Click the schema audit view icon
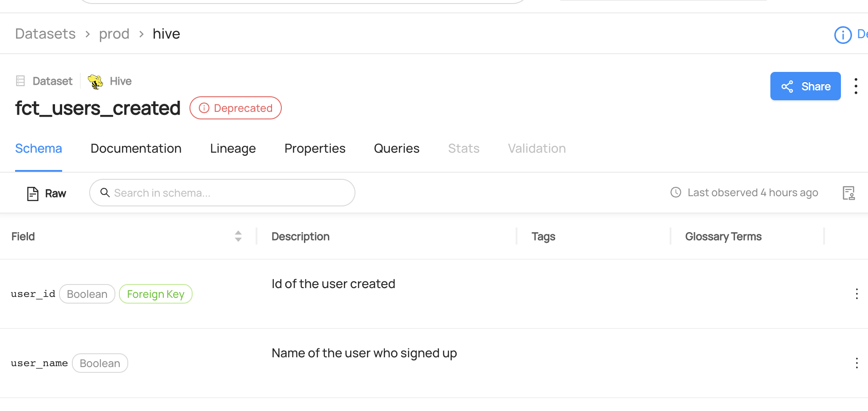The width and height of the screenshot is (868, 411). point(848,193)
